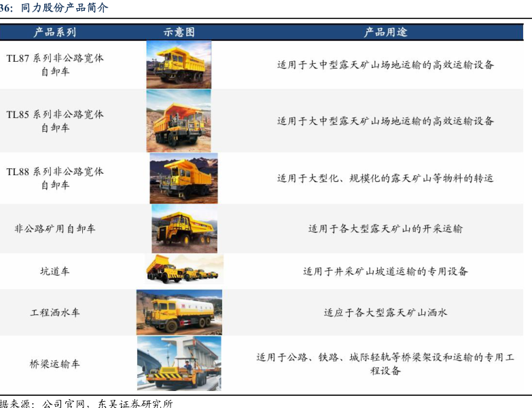Click the 工程洒水车 product name

pos(55,312)
